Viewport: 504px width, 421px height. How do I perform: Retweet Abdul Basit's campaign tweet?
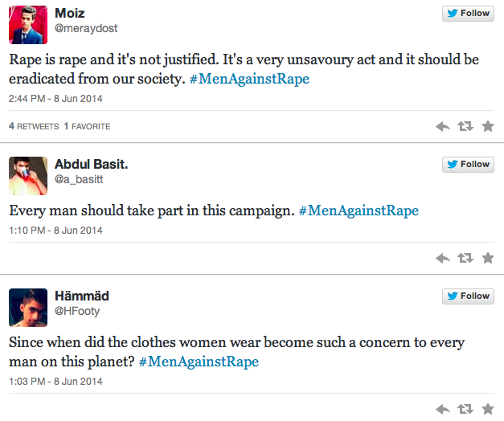click(x=465, y=258)
